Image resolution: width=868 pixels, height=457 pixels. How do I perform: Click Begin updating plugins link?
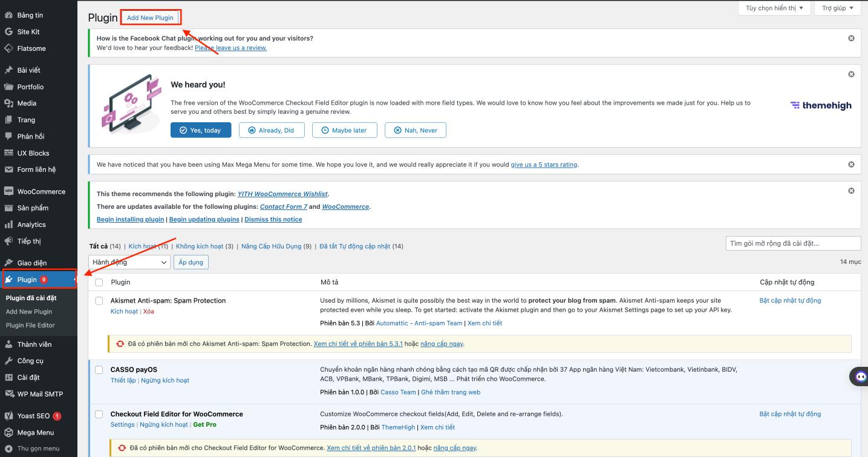tap(204, 219)
